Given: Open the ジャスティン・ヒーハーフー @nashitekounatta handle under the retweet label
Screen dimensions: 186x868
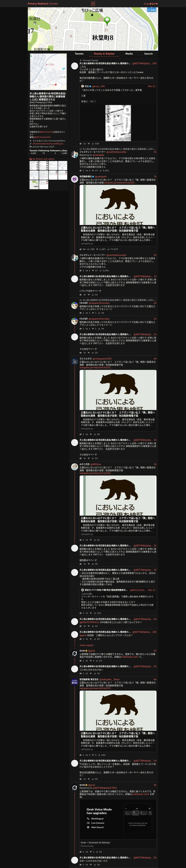Looking at the screenshot, I should 116,152.
